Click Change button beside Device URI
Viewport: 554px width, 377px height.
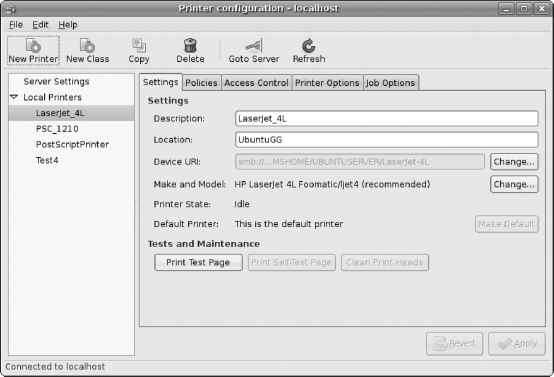(514, 162)
